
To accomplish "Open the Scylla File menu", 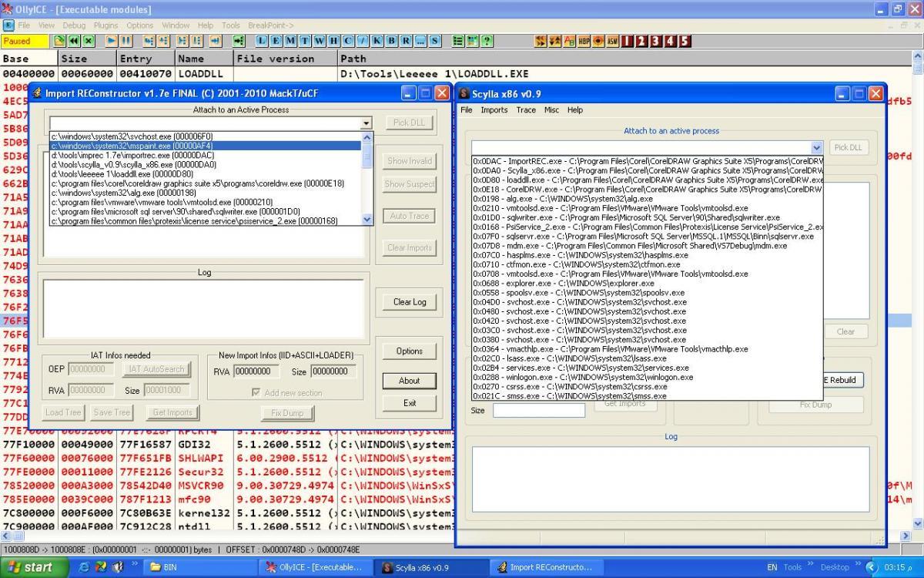I will point(467,110).
